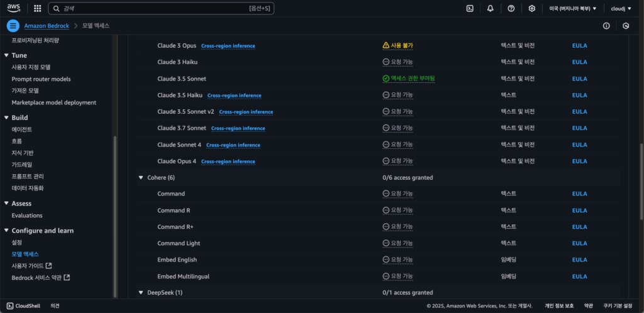The height and width of the screenshot is (313, 644).
Task: Click Cross-region inference for Claude 3.7 Sonnet
Action: point(238,128)
